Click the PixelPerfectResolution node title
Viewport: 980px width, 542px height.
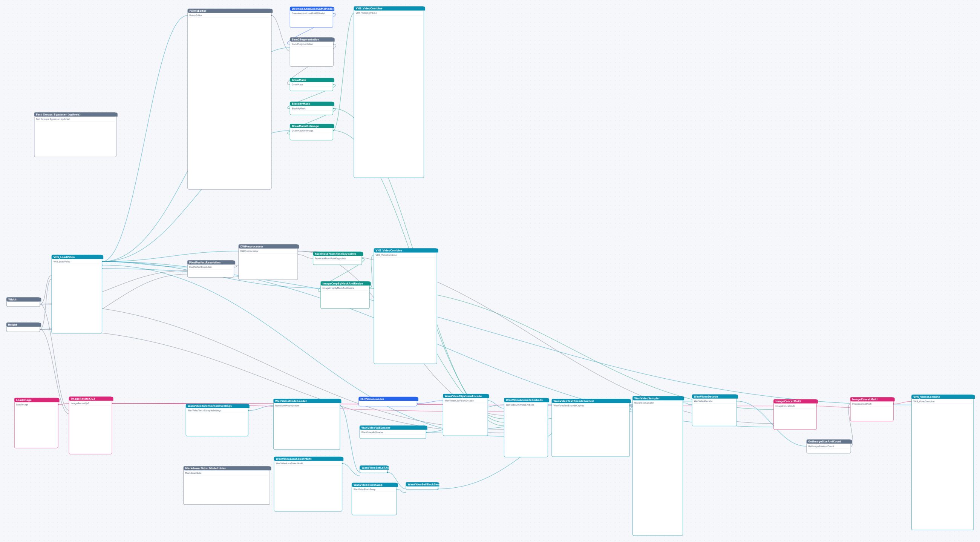pos(211,263)
